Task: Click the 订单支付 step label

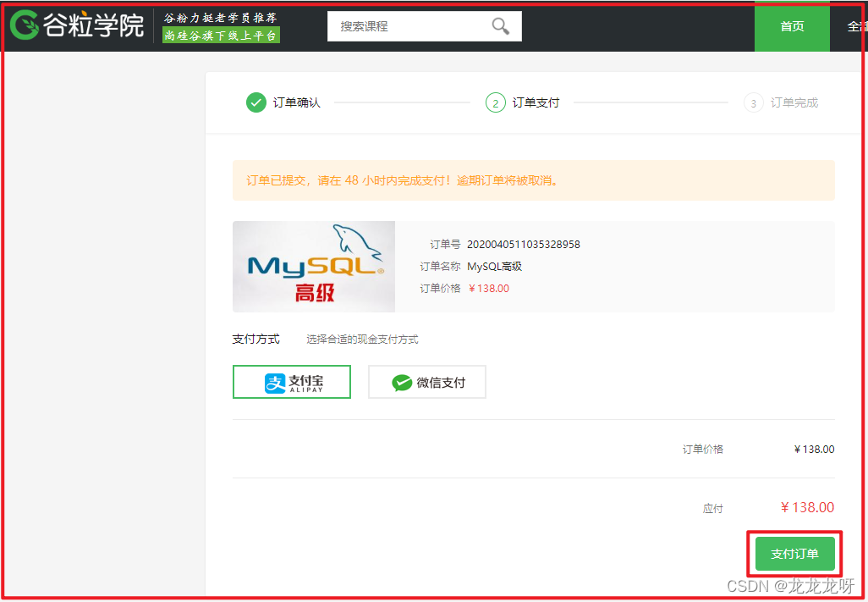Action: [536, 103]
